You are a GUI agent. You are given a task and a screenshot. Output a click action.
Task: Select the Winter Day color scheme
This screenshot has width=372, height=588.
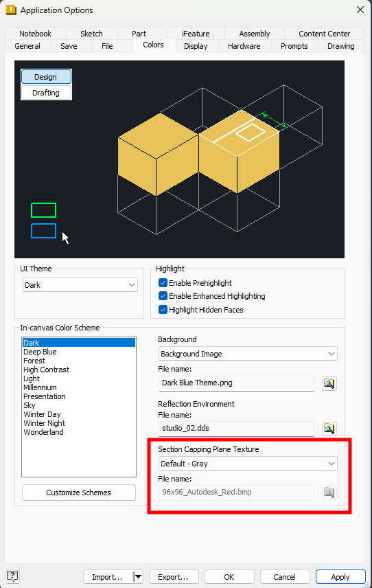pos(79,414)
